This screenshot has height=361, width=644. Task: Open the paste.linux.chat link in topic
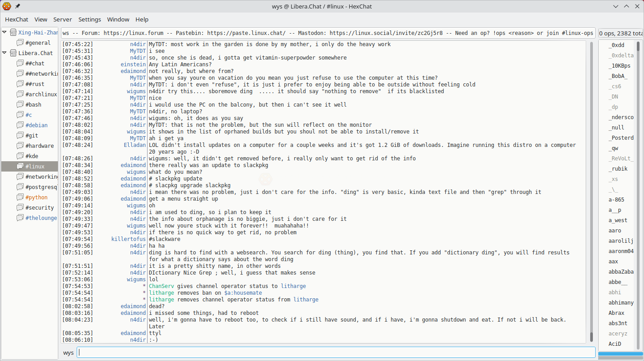246,33
